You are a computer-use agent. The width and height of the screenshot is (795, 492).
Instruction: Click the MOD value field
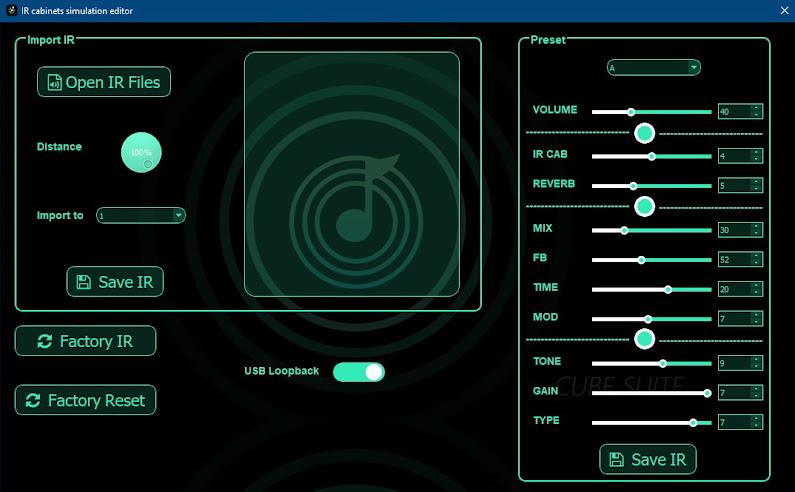click(x=740, y=319)
